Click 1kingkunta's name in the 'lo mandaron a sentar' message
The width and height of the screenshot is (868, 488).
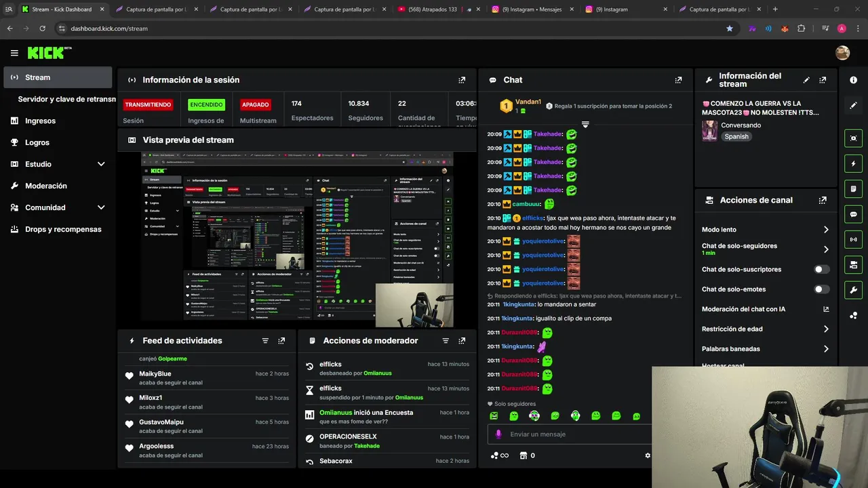tap(517, 304)
